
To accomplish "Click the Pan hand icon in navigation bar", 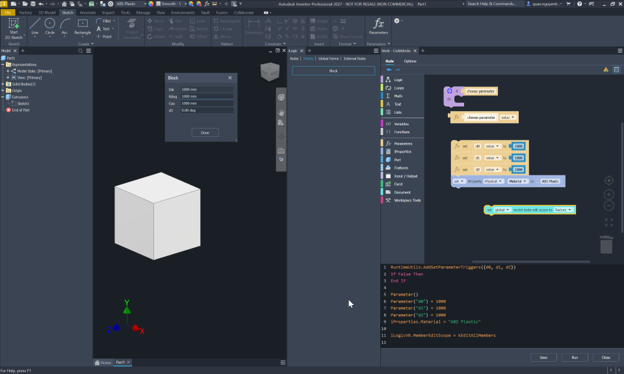I will coord(281,113).
